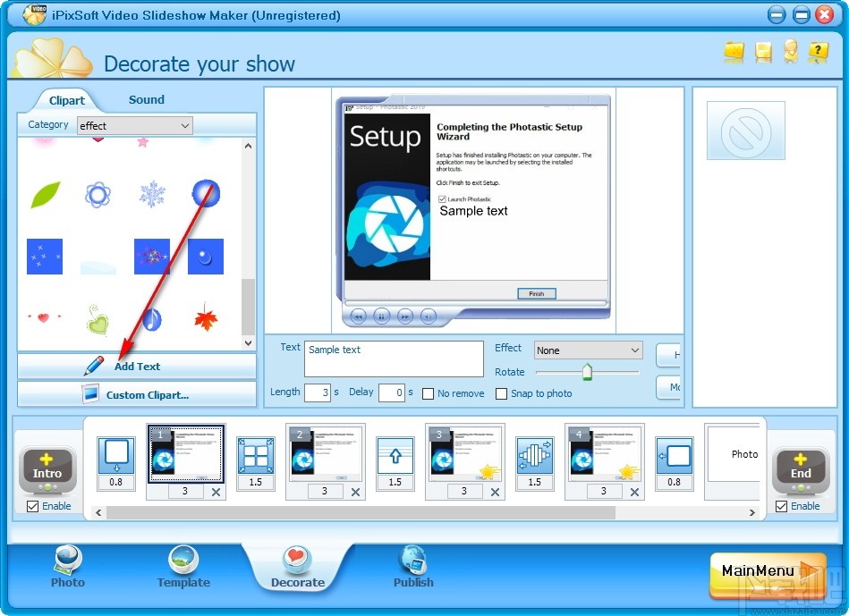Select the second filmstrip slide thumbnail
Viewport: 849px width, 616px height.
coord(326,456)
